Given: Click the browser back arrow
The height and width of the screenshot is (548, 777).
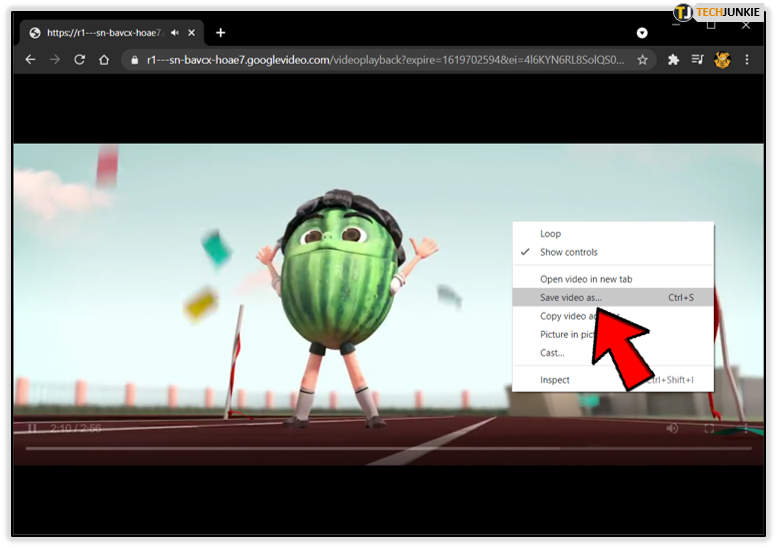Looking at the screenshot, I should tap(30, 60).
